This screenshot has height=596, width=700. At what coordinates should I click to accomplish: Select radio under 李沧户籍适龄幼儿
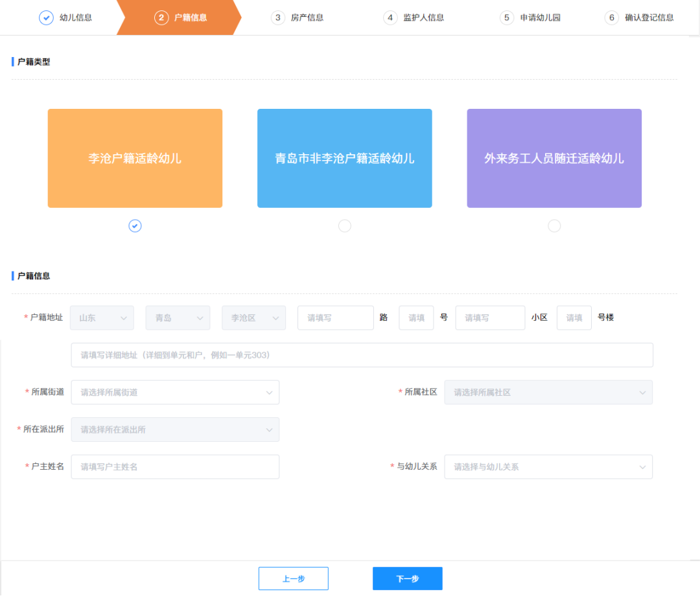pos(135,225)
